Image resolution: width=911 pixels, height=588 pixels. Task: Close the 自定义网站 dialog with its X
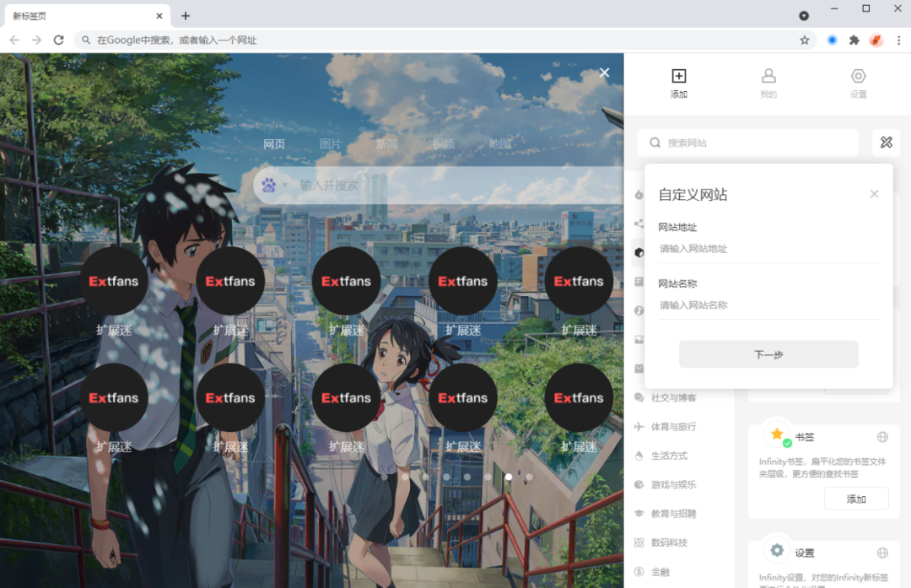coord(874,194)
